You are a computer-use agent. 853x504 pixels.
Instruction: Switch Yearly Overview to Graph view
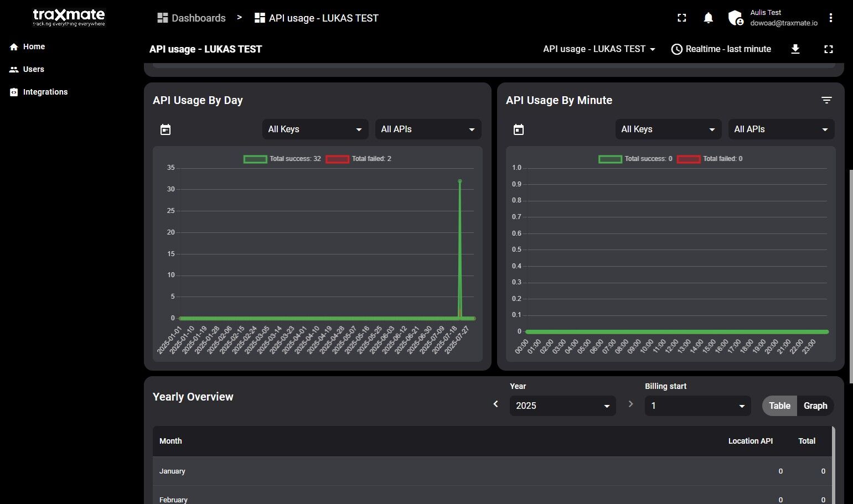click(x=815, y=406)
